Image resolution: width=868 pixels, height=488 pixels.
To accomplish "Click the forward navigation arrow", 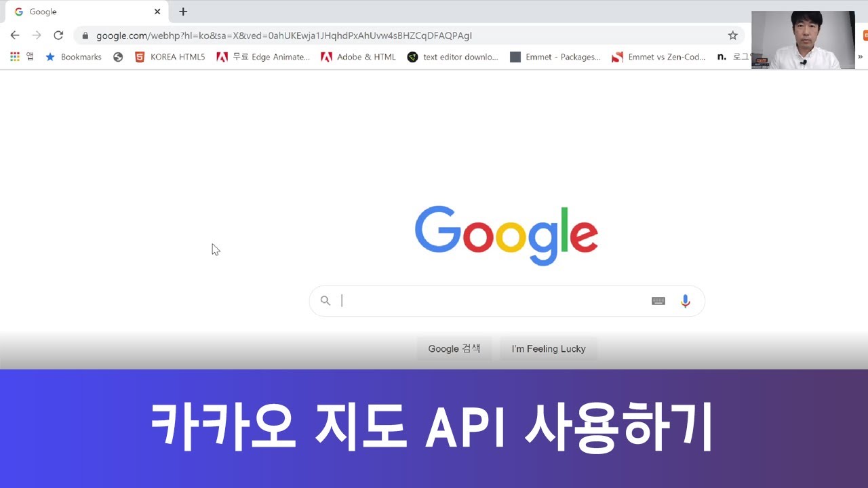I will click(37, 35).
